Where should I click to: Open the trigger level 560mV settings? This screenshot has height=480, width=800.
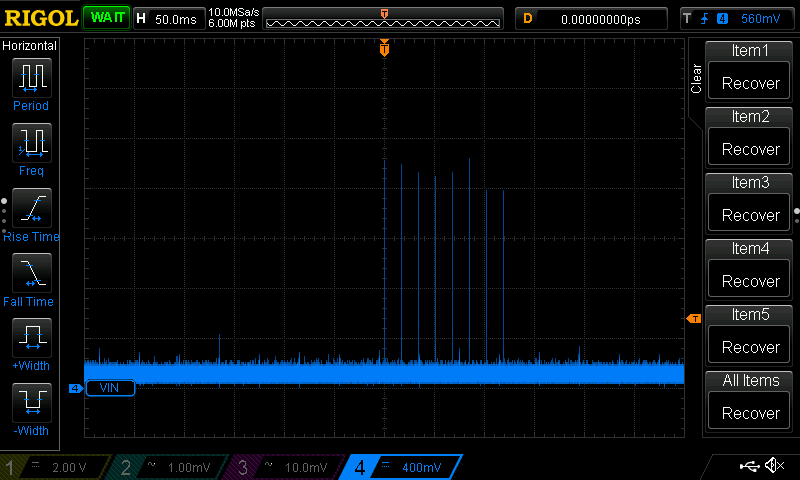tap(738, 19)
